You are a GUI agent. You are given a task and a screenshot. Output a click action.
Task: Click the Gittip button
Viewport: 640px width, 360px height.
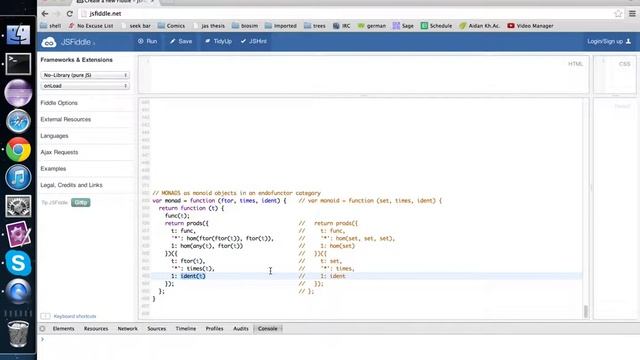[x=80, y=202]
